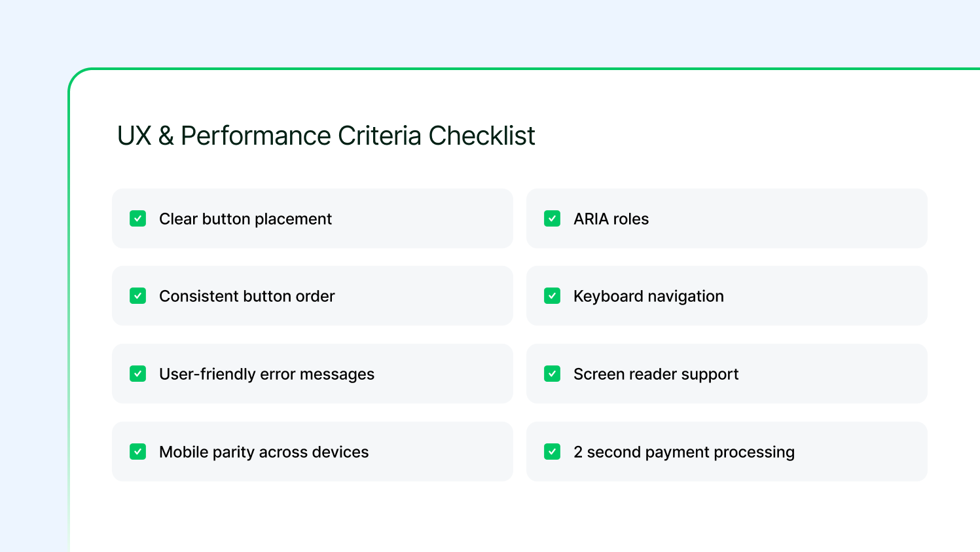Click the 2 second payment processing row
980x552 pixels.
pos(727,452)
